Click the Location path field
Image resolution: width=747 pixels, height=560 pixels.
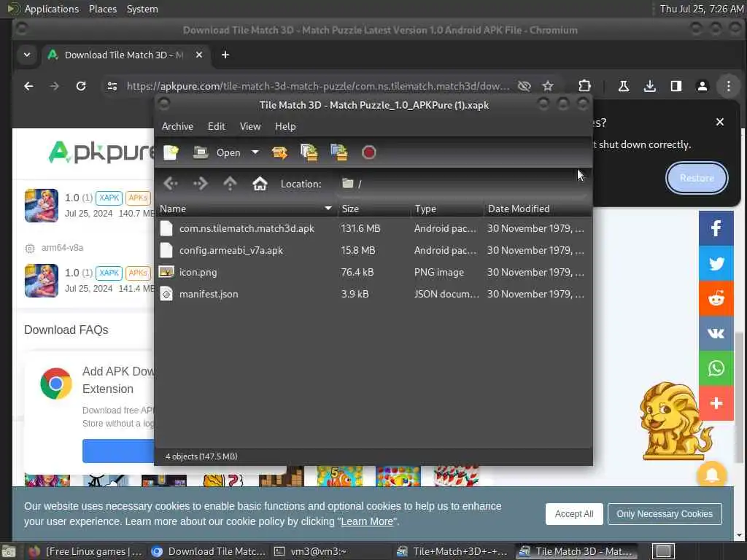pos(462,184)
